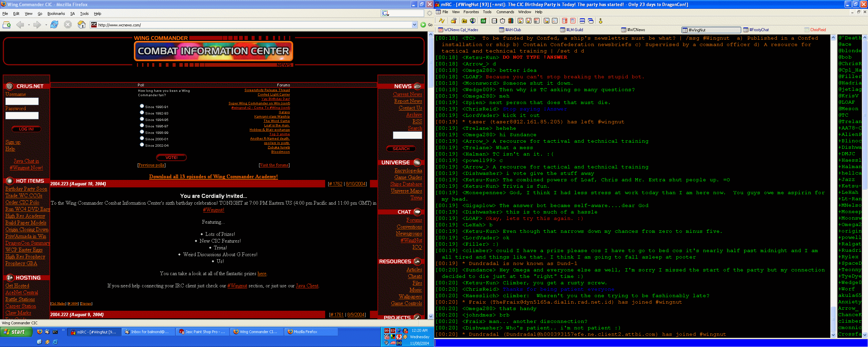This screenshot has height=347, width=868.
Task: Open the Bookmarks menu in Firefox
Action: 56,14
